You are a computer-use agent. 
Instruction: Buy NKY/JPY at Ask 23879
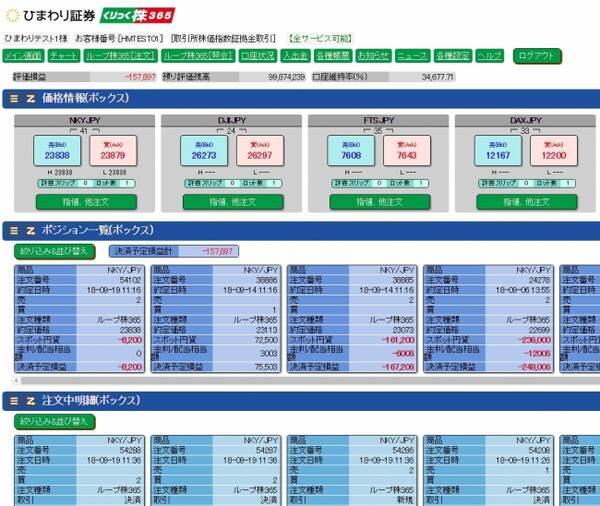click(x=113, y=151)
